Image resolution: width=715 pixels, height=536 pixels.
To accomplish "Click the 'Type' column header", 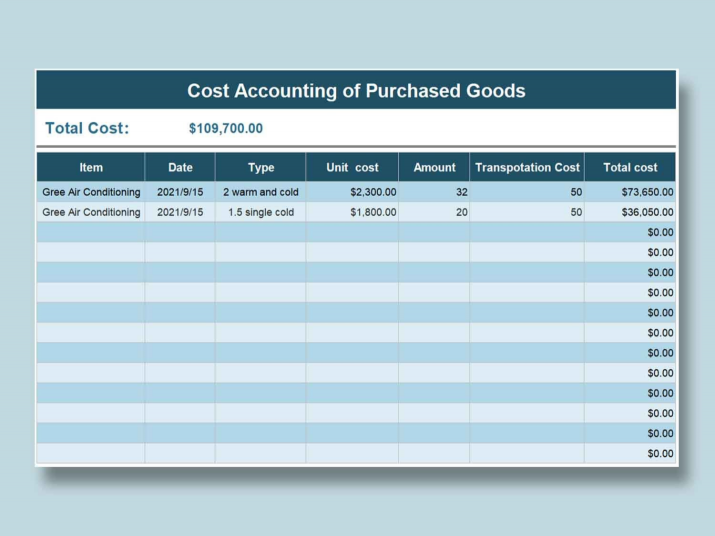I will pyautogui.click(x=261, y=167).
